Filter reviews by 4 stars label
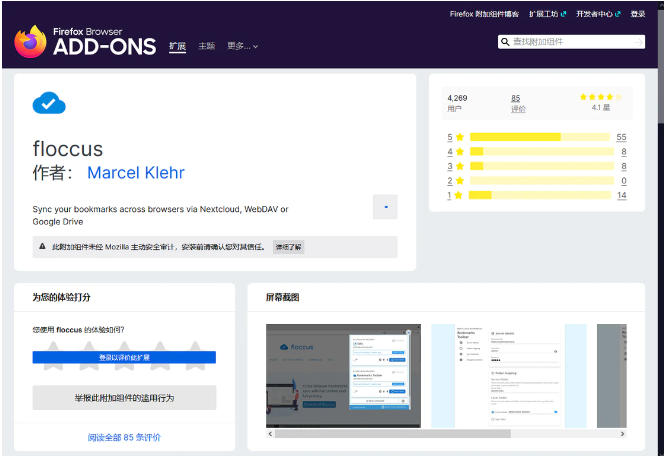This screenshot has height=456, width=664. (450, 151)
